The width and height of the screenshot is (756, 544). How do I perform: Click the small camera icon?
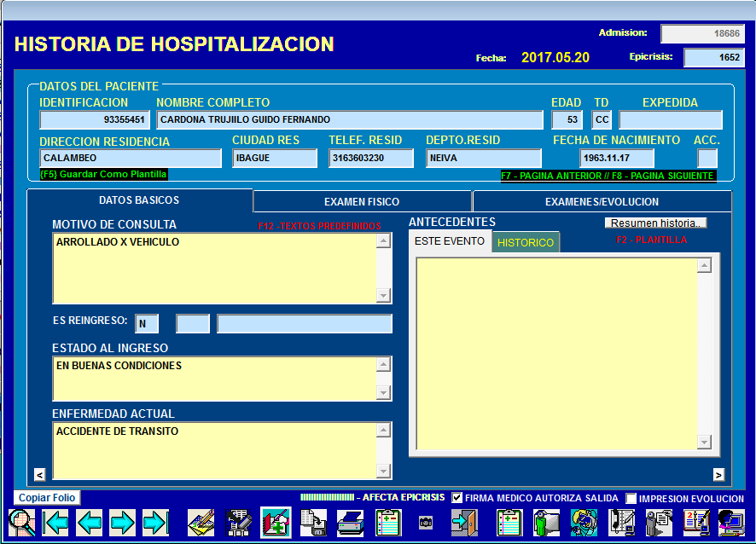tap(426, 523)
